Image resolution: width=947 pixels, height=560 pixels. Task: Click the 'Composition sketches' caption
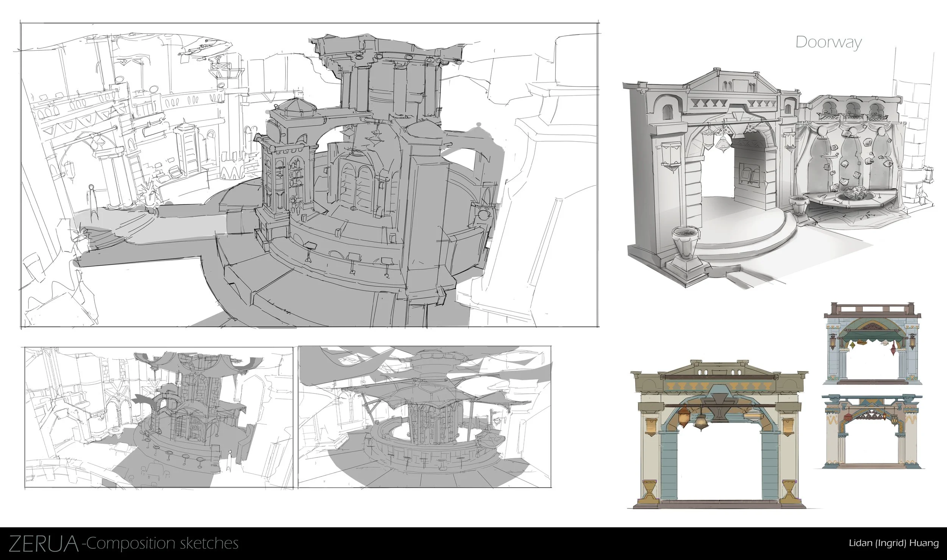pyautogui.click(x=161, y=543)
